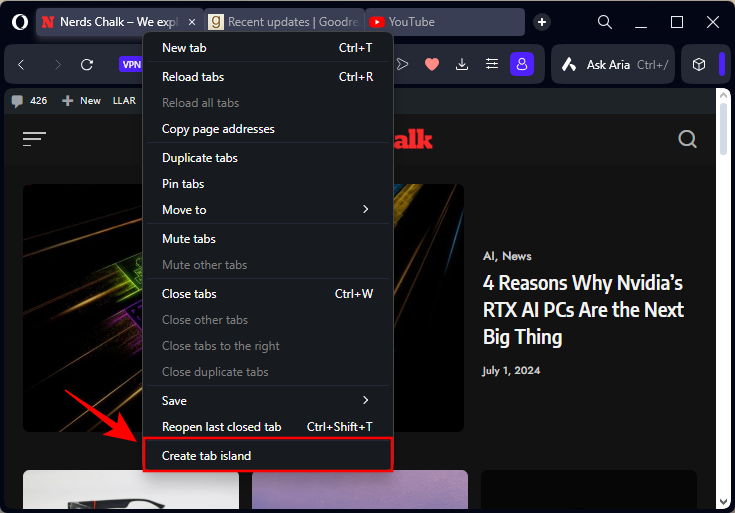The height and width of the screenshot is (513, 735).
Task: Open Easy Setup sliders icon
Action: click(x=491, y=64)
